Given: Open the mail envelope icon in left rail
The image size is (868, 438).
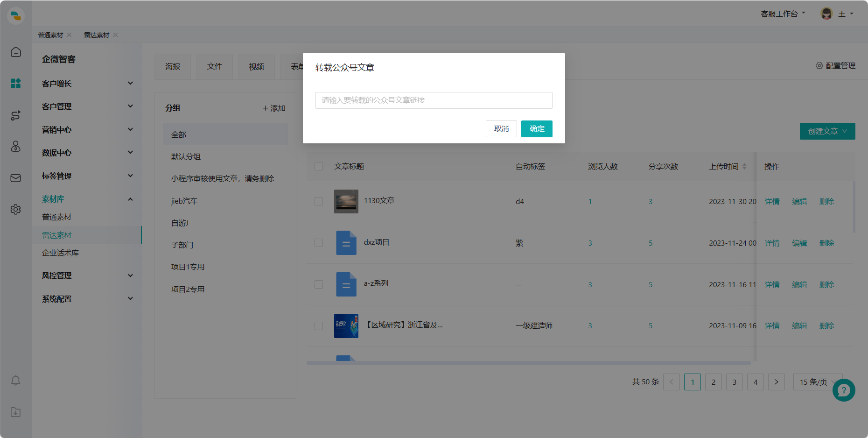Looking at the screenshot, I should pyautogui.click(x=16, y=178).
